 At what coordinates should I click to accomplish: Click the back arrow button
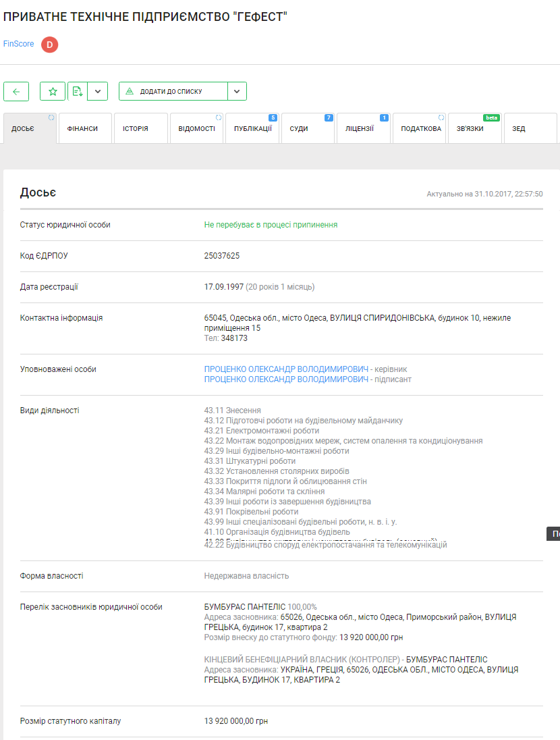16,91
